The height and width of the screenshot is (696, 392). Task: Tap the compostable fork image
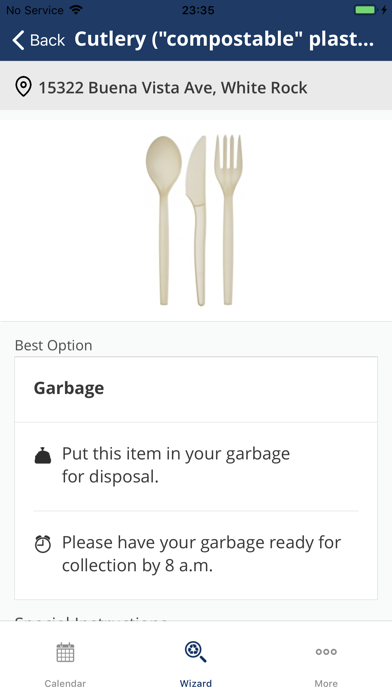(228, 220)
